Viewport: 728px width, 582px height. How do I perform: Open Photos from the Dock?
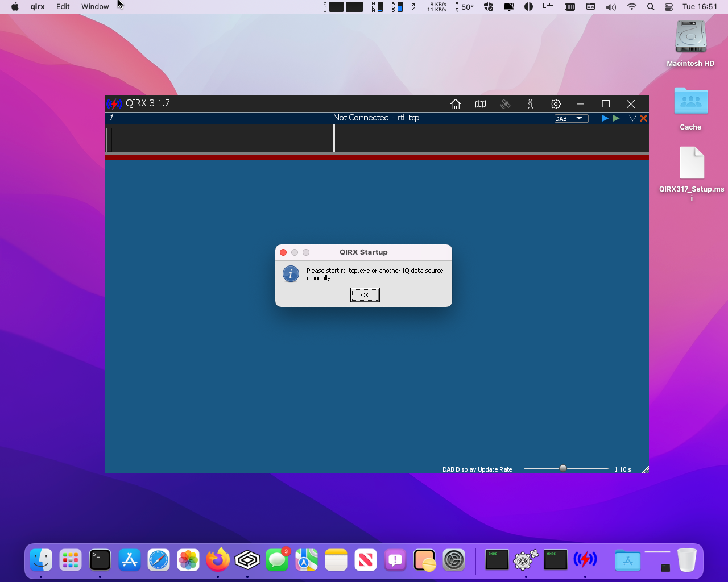point(188,560)
